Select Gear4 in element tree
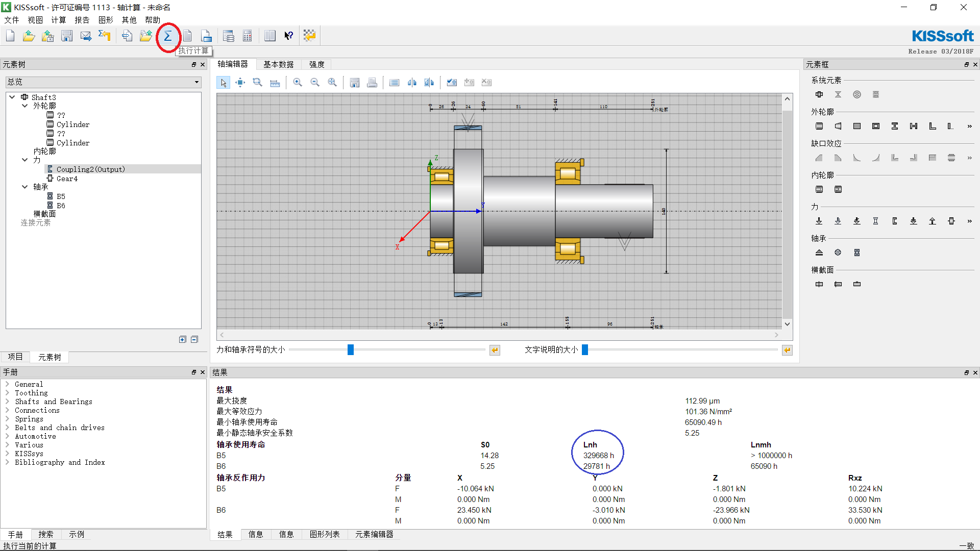The height and width of the screenshot is (551, 980). pyautogui.click(x=67, y=179)
